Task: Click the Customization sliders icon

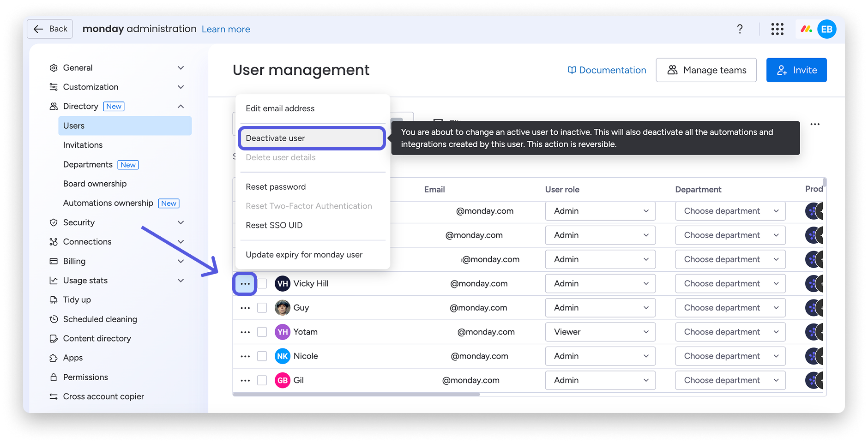Action: pos(54,87)
